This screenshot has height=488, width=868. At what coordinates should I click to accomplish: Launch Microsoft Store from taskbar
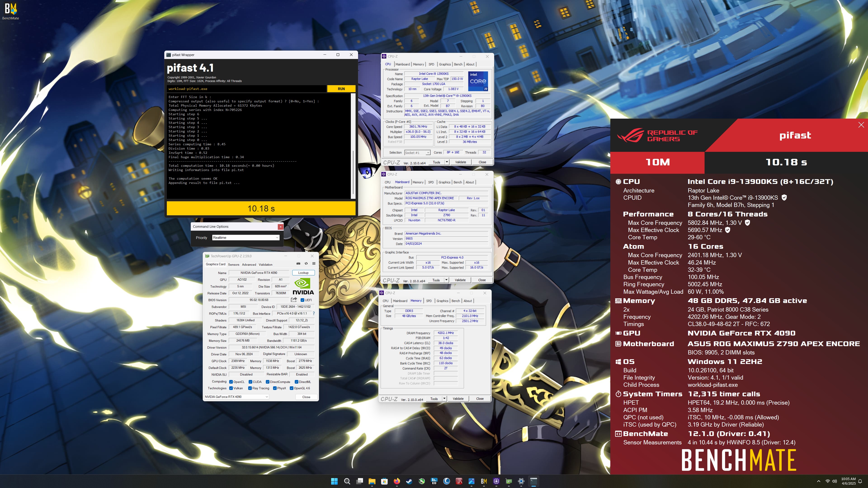click(384, 481)
